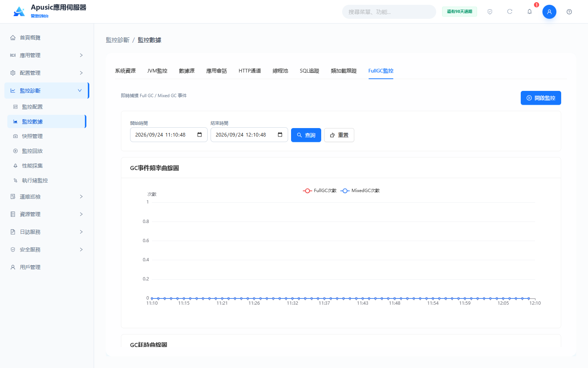Expand 日誌服務 menu
This screenshot has width=588, height=368.
[47, 232]
